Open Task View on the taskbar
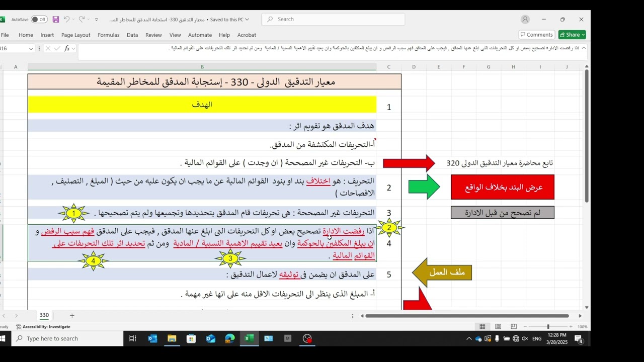The image size is (644, 362). pyautogui.click(x=133, y=338)
